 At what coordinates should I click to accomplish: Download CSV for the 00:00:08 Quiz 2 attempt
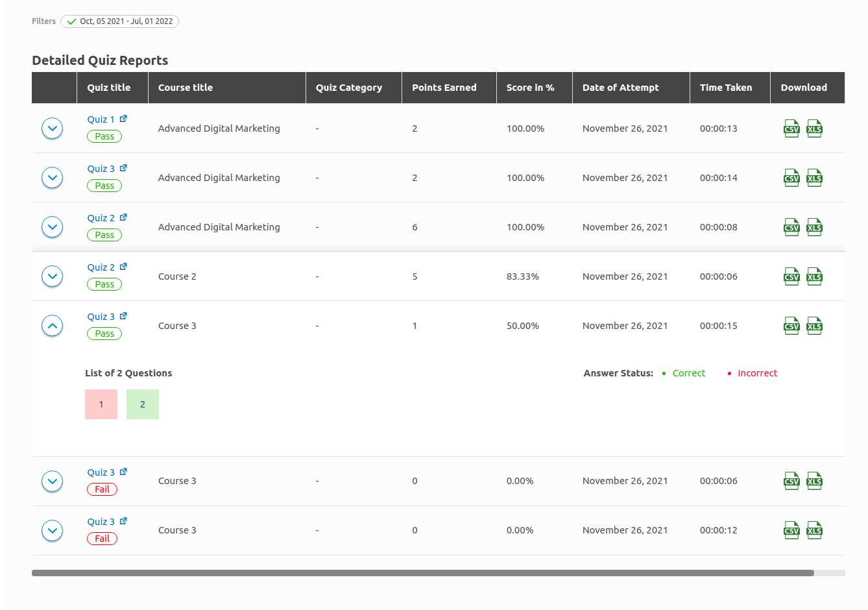coord(791,227)
